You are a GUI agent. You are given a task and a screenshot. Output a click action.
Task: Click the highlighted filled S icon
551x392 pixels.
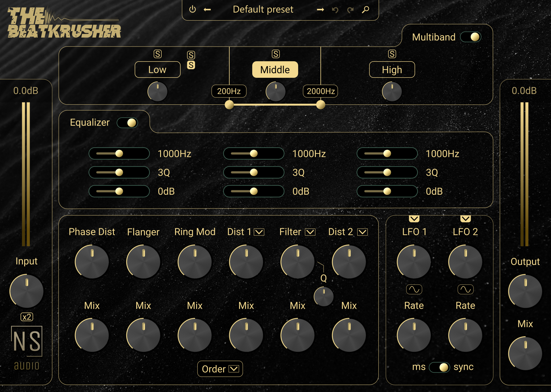point(191,65)
